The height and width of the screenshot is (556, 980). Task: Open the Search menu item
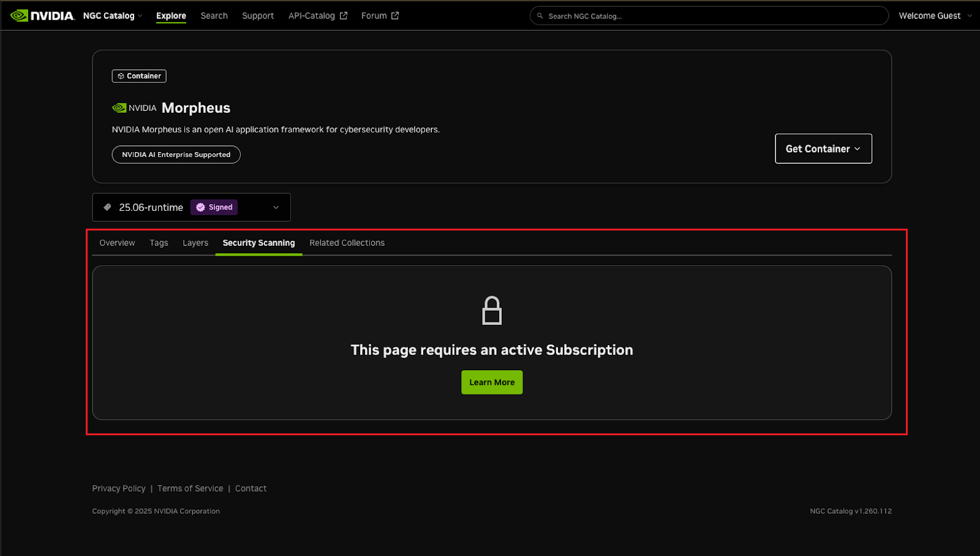(214, 16)
